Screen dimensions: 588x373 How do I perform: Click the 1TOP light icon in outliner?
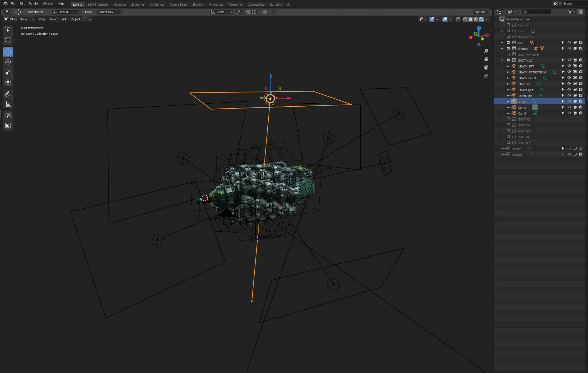tap(514, 101)
